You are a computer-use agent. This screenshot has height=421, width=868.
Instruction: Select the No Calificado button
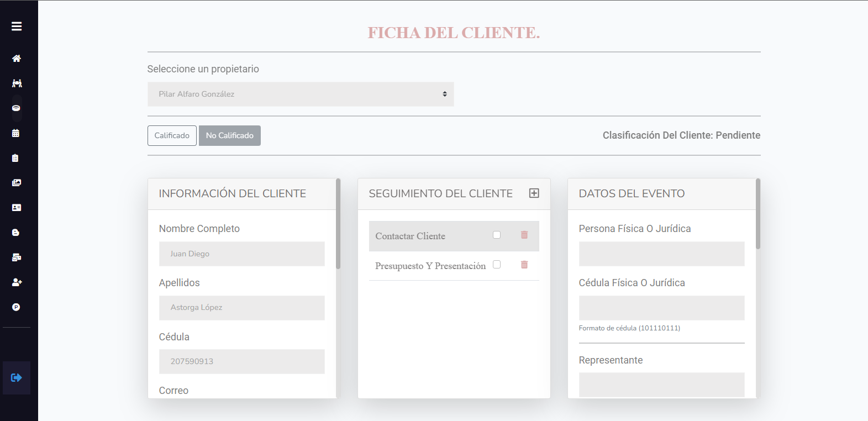pos(230,136)
